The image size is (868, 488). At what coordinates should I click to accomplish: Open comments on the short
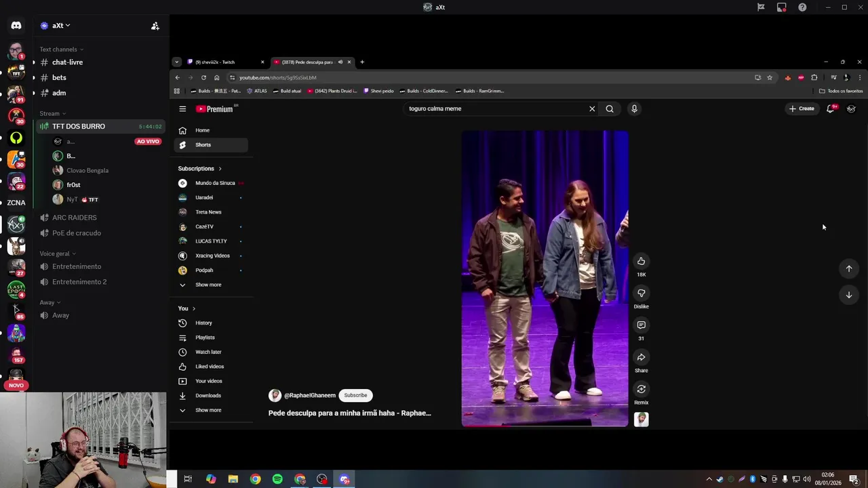(x=641, y=325)
